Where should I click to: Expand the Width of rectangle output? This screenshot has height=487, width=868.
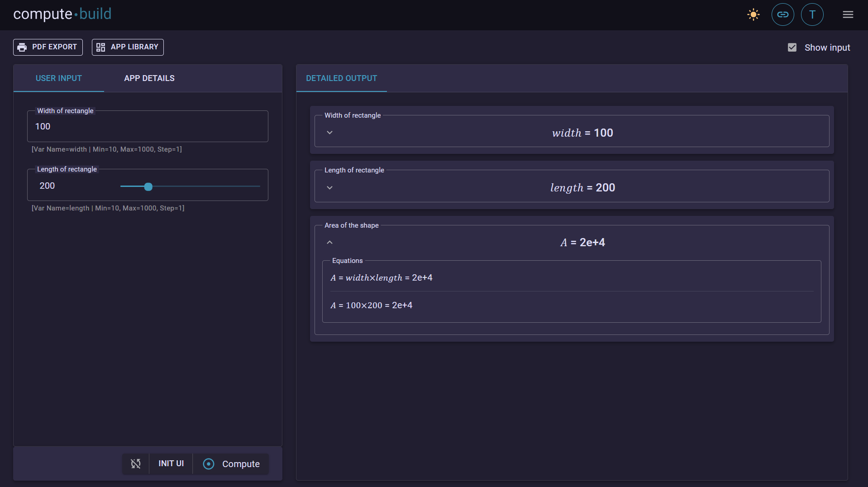[329, 133]
